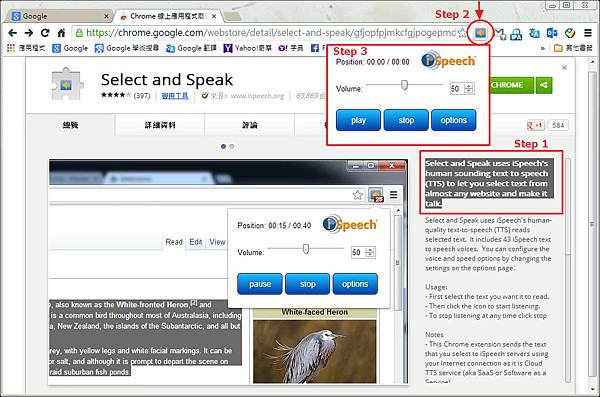600x397 pixels.
Task: Click the Notes heading in description
Action: 434,334
